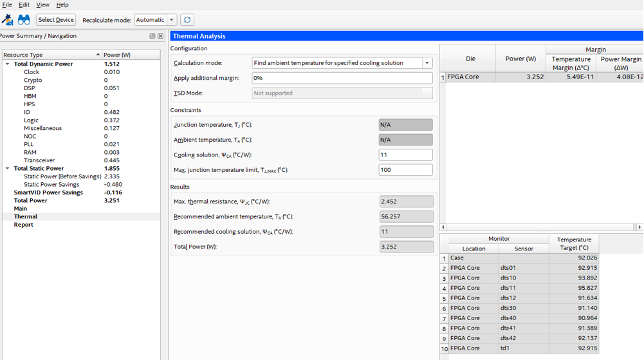Select the Clock resource row
The image size is (644, 360).
point(81,72)
